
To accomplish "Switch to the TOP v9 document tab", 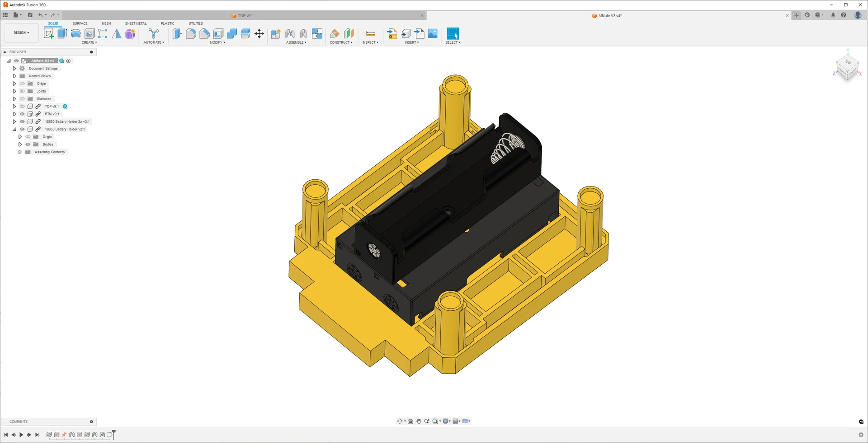I will 245,16.
